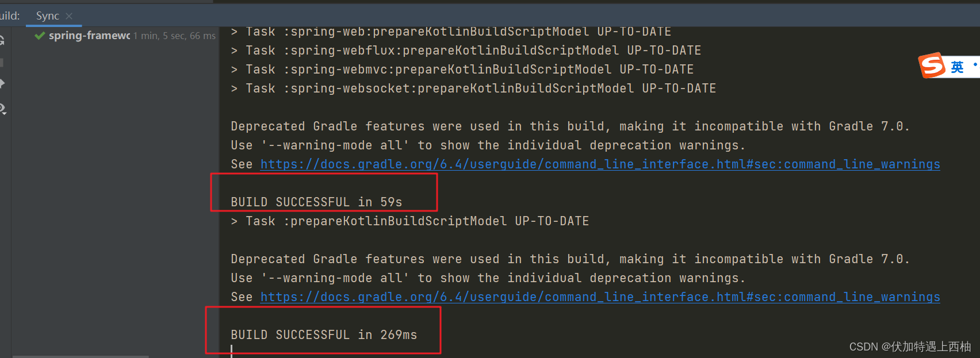This screenshot has width=980, height=358.
Task: Stop the running build with the stop icon
Action: [2, 62]
